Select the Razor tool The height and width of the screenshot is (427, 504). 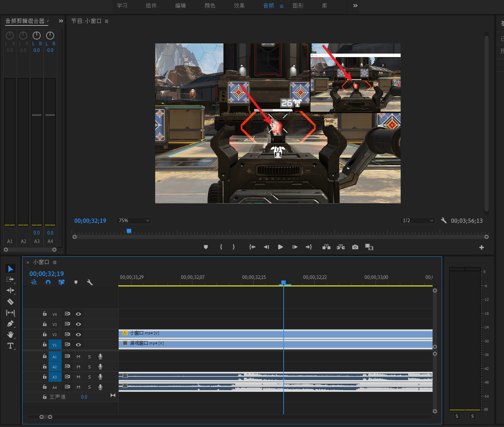(x=10, y=302)
